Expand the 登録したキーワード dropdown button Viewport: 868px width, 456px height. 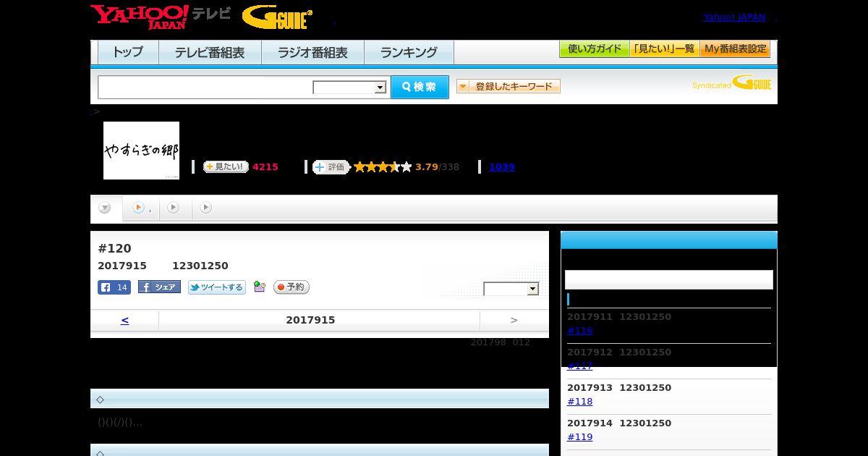click(509, 86)
